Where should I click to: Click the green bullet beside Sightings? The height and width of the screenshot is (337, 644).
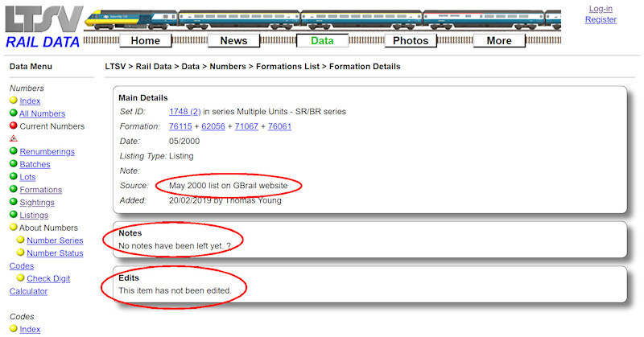(x=14, y=202)
